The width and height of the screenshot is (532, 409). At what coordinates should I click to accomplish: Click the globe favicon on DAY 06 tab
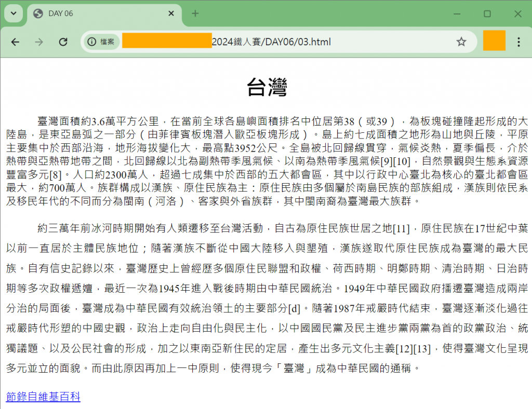point(38,13)
